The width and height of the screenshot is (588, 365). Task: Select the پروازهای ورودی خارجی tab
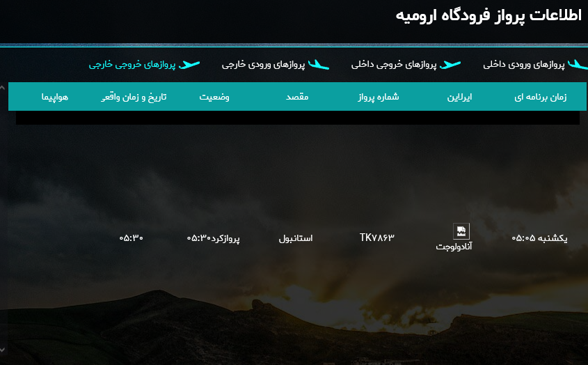(263, 65)
